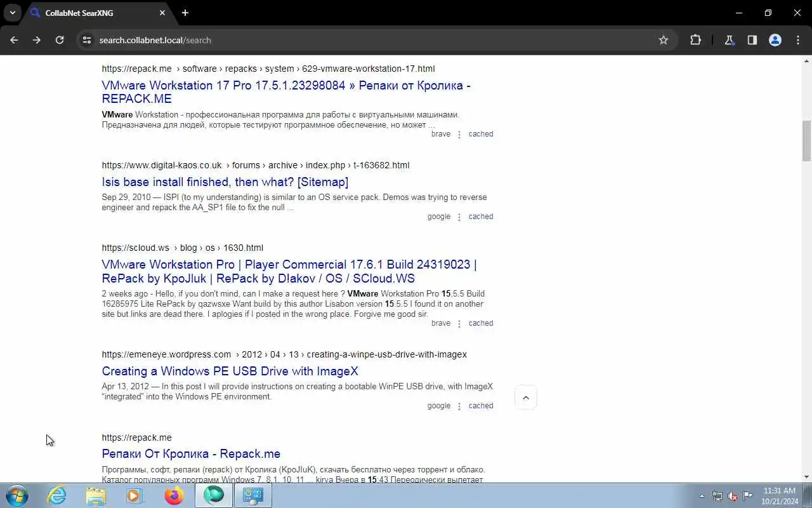Open Windows Media Player from taskbar
812x508 pixels.
click(134, 495)
